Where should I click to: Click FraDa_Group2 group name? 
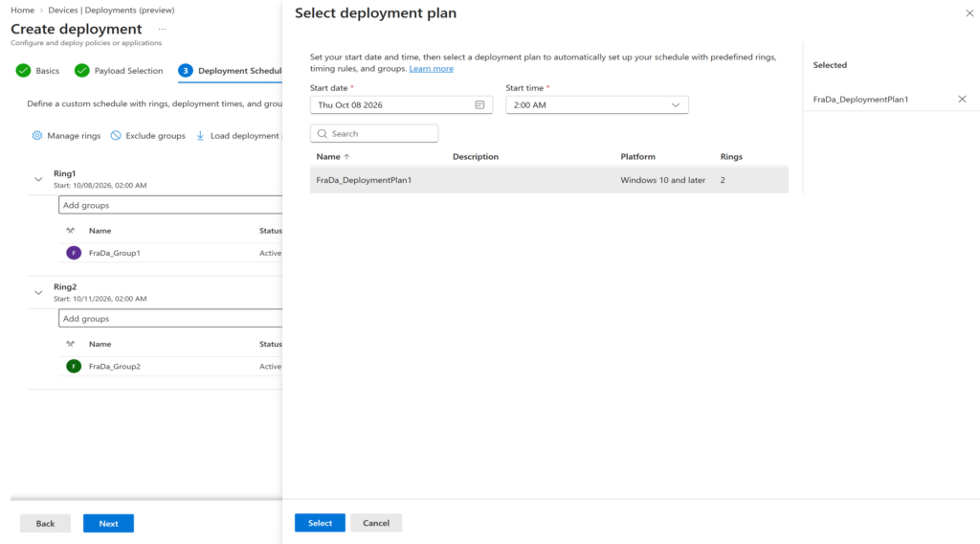tap(115, 367)
